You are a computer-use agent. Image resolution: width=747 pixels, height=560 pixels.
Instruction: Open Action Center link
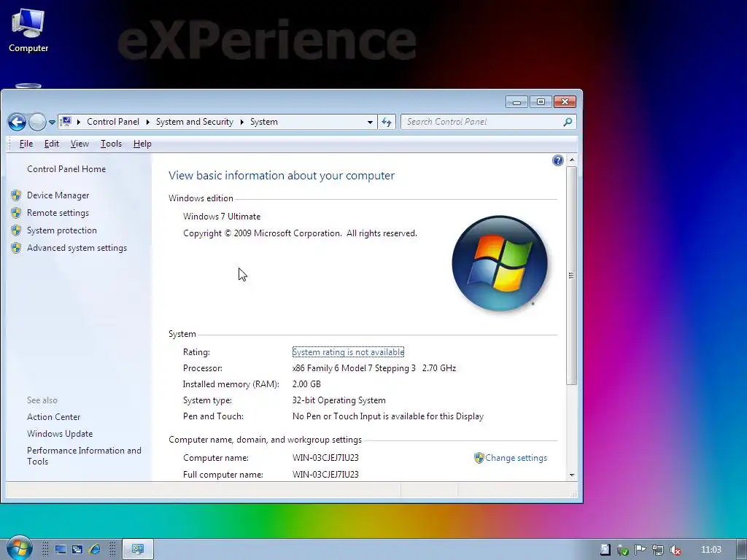click(53, 417)
